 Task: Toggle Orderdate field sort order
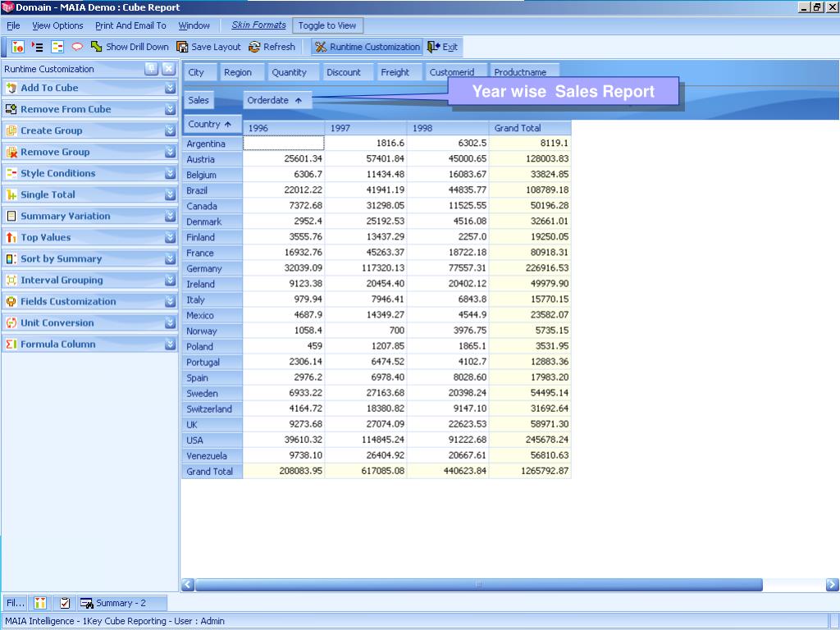(277, 100)
